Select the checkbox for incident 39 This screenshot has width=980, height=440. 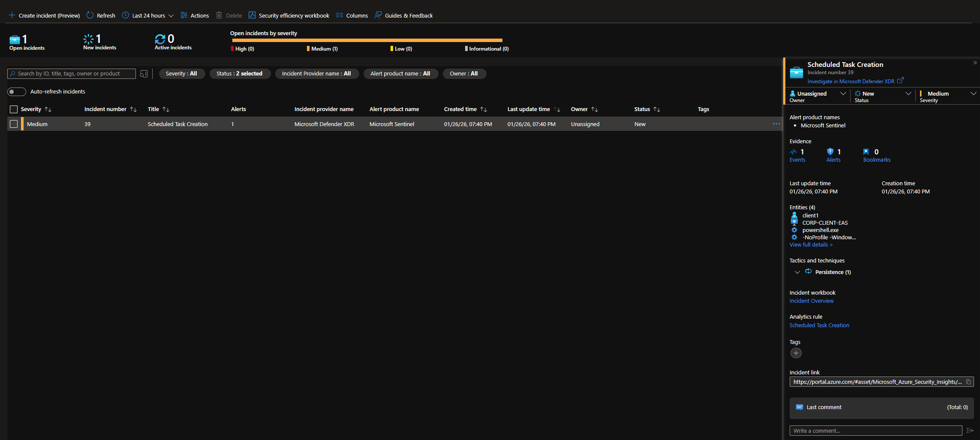coord(14,124)
